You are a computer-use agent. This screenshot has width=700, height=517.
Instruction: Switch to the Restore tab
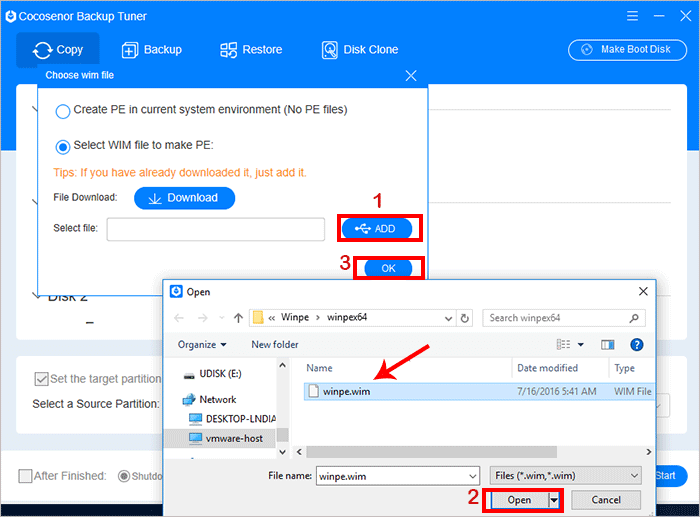(251, 50)
